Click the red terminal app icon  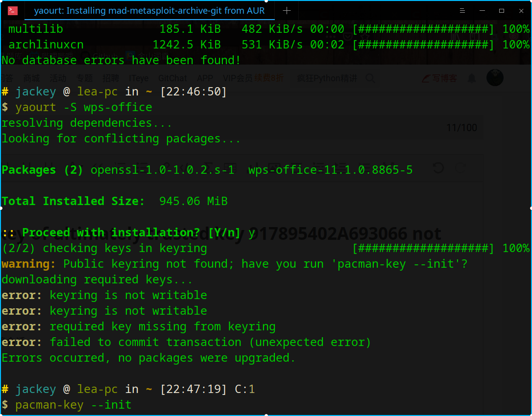(x=13, y=11)
